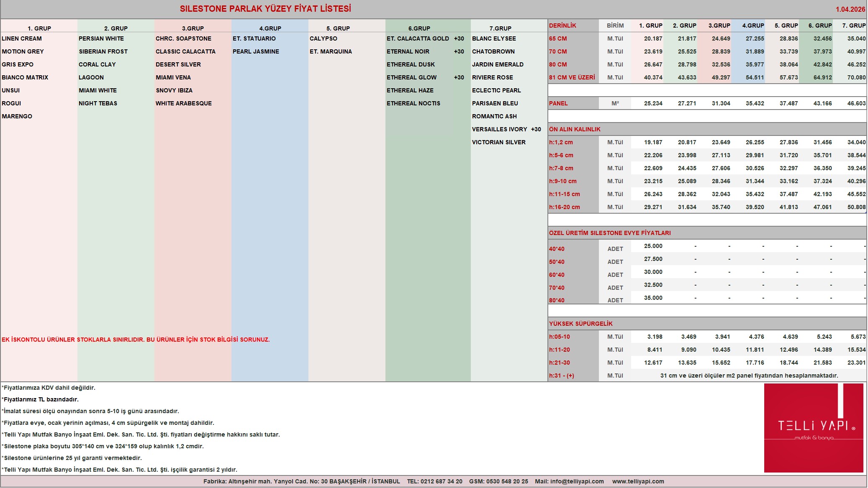868x488 pixels.
Task: Click the LINEN CREAM product name
Action: coord(22,38)
